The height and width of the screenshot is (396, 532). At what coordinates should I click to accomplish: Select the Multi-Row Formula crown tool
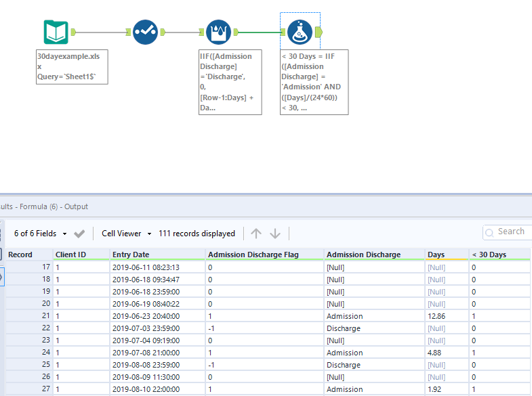(x=219, y=32)
